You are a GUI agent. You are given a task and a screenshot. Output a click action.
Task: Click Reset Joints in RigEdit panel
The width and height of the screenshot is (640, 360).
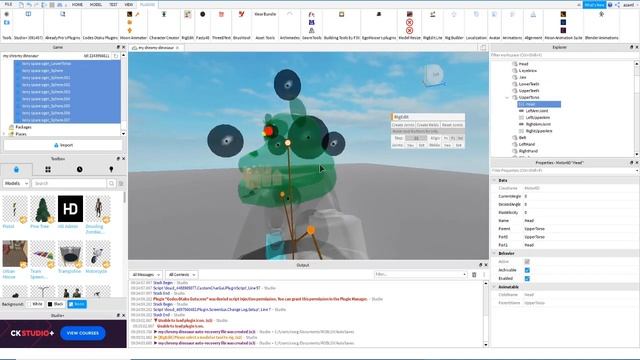click(x=452, y=125)
